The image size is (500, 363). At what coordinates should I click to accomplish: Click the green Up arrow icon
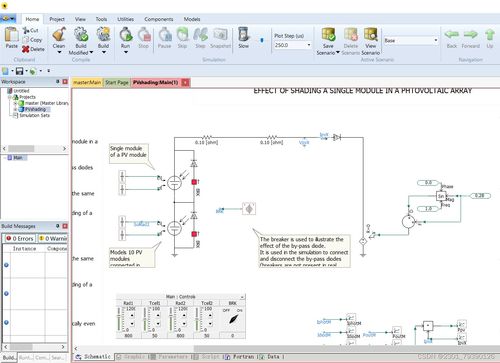[490, 35]
